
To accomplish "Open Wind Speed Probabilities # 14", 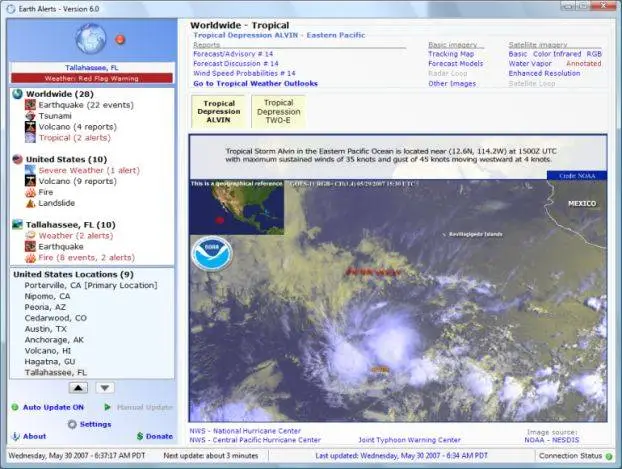I will pos(244,73).
